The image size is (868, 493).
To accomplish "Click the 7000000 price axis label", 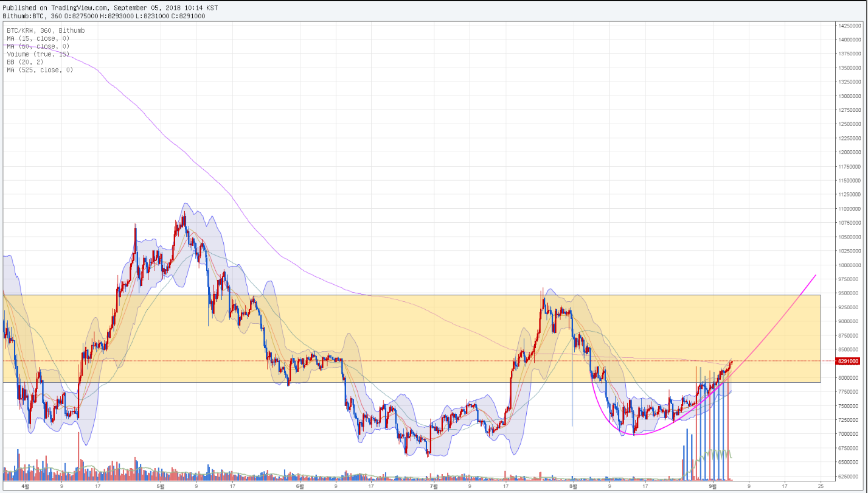I will tap(850, 434).
